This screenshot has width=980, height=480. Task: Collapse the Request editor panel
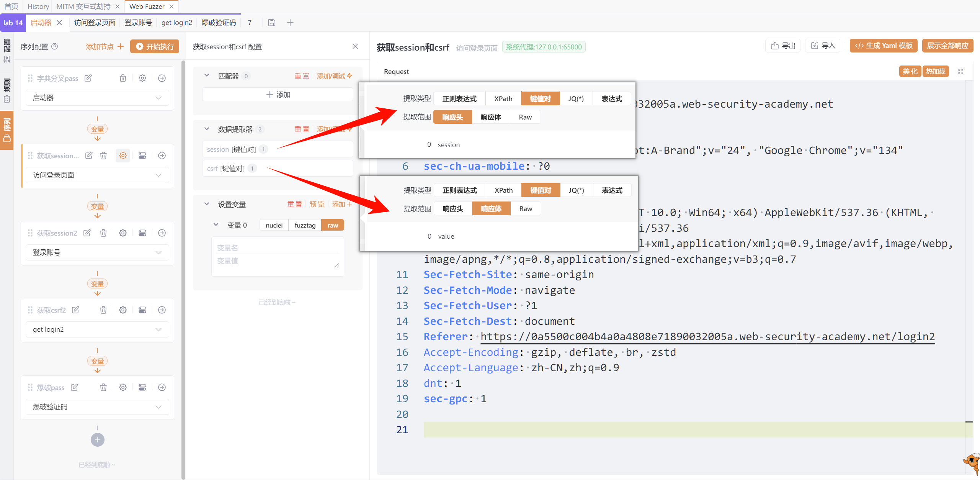pyautogui.click(x=960, y=72)
